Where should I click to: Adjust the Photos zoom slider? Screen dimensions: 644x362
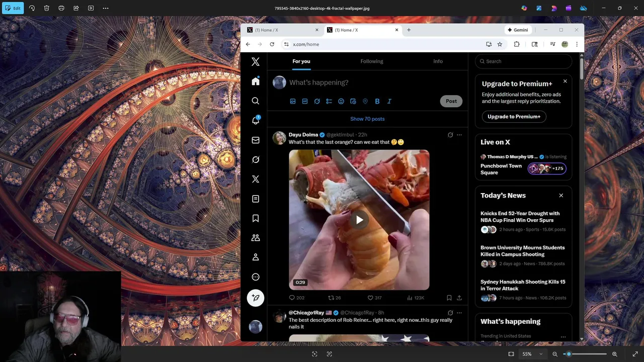pos(585,354)
